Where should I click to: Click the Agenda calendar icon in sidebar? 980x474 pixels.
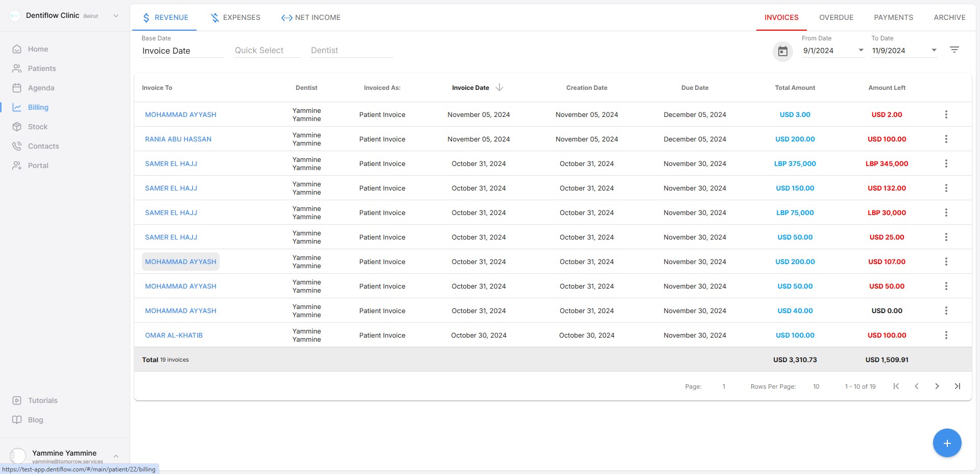pos(17,88)
